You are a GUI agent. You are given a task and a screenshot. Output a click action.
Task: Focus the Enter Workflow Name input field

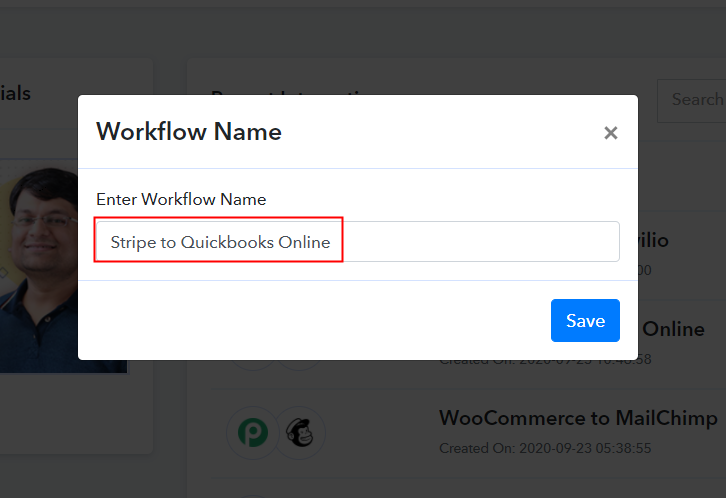[x=357, y=242]
